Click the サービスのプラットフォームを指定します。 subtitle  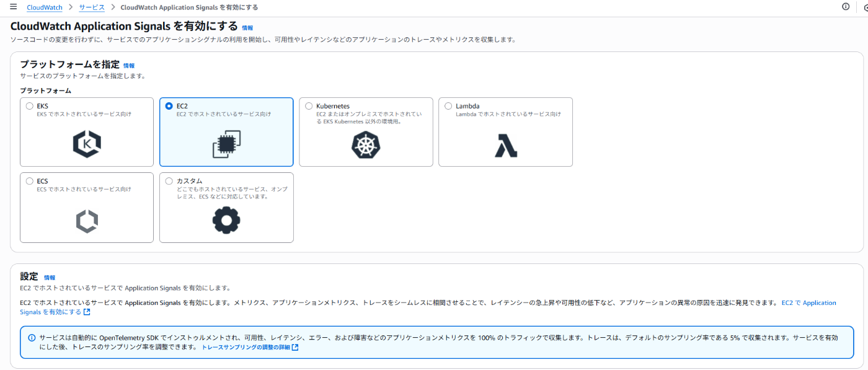[82, 76]
